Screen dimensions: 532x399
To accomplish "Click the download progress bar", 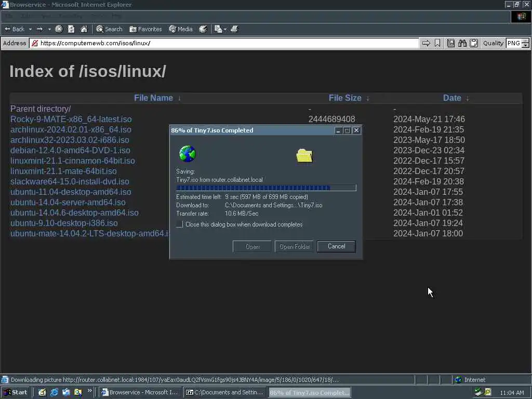I will 266,188.
